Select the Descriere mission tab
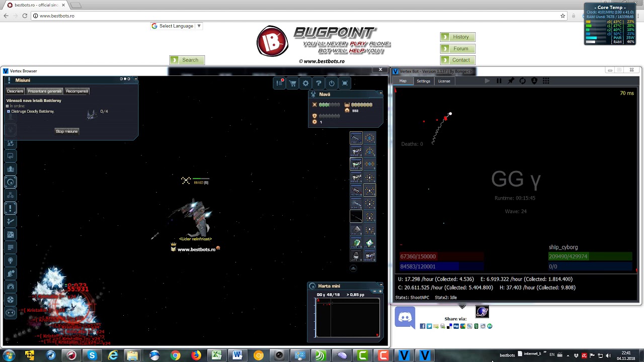Viewport: 644px width, 362px height. pyautogui.click(x=15, y=91)
